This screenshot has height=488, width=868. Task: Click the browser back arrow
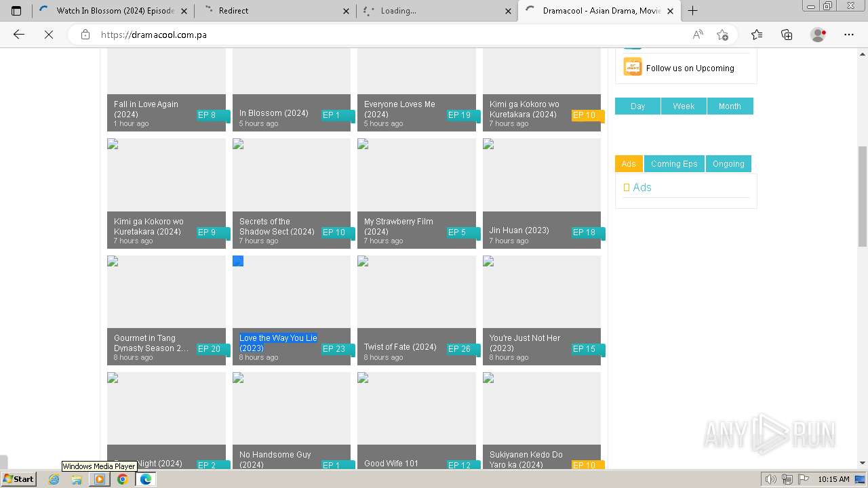19,35
